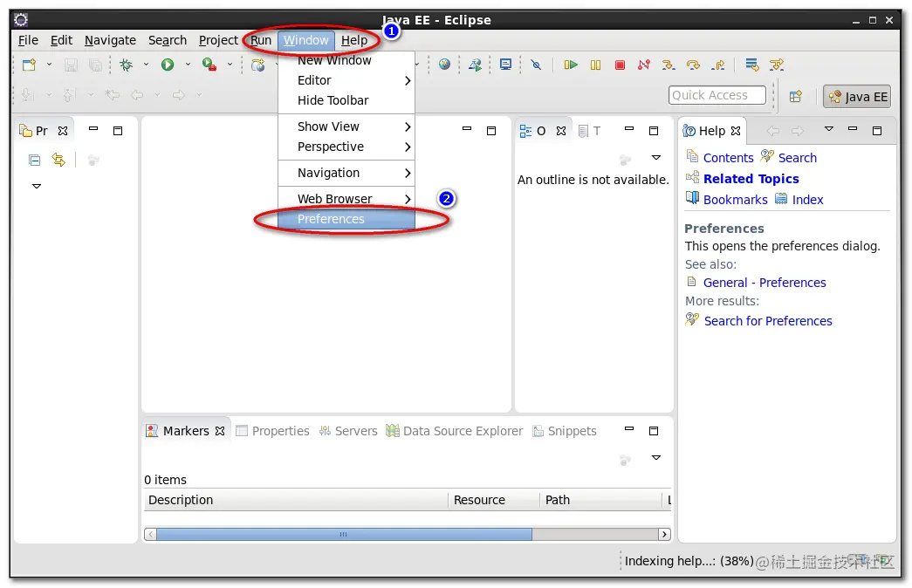Maximize the Markers view panel
This screenshot has width=912, height=588.
coord(654,431)
